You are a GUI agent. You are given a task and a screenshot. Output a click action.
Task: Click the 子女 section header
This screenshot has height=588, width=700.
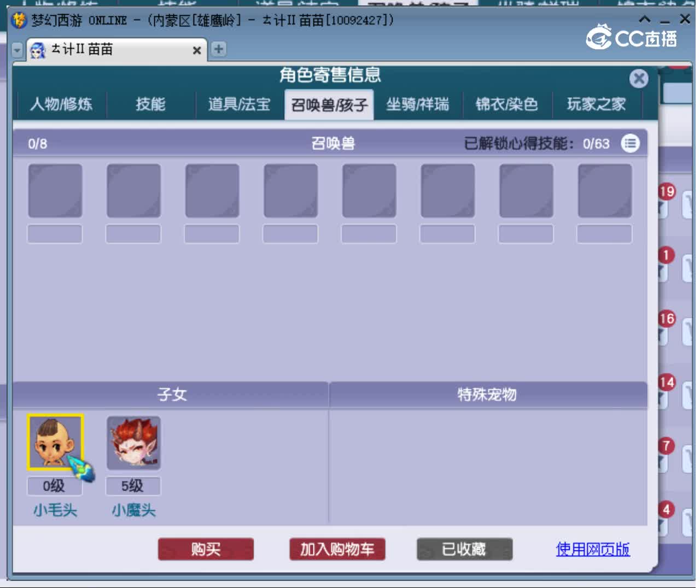171,395
